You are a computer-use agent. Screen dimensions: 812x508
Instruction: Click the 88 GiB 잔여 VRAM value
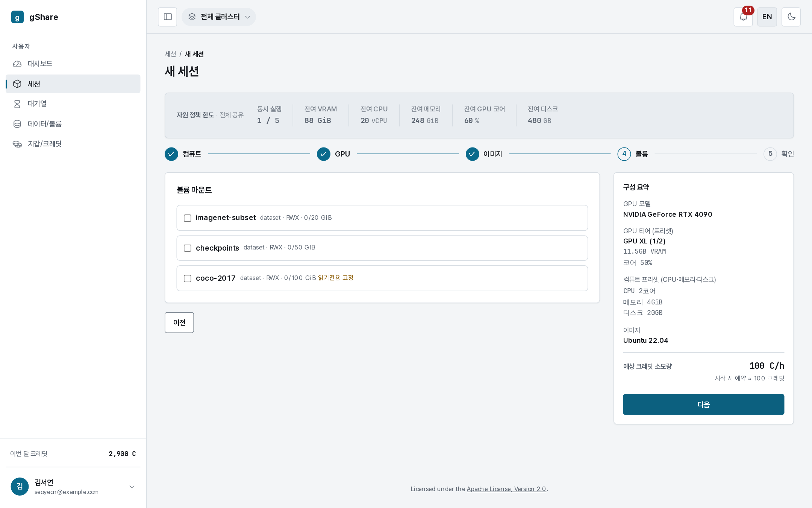(318, 120)
